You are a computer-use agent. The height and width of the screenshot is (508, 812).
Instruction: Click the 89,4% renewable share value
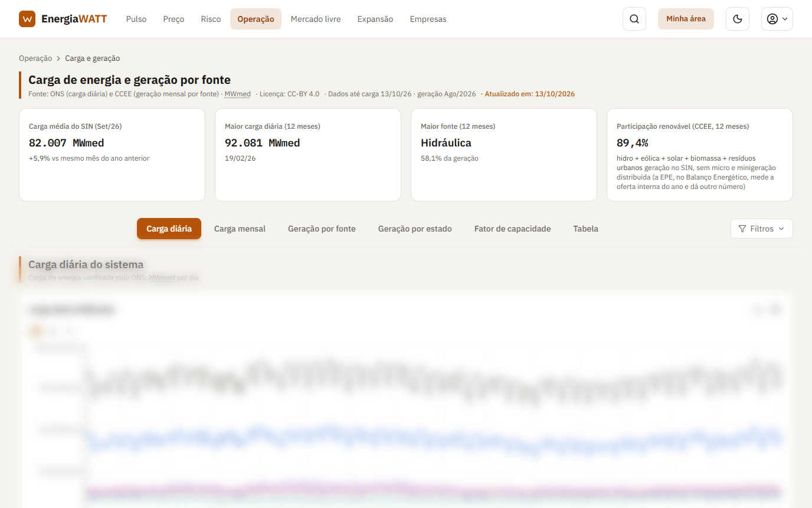click(x=633, y=143)
